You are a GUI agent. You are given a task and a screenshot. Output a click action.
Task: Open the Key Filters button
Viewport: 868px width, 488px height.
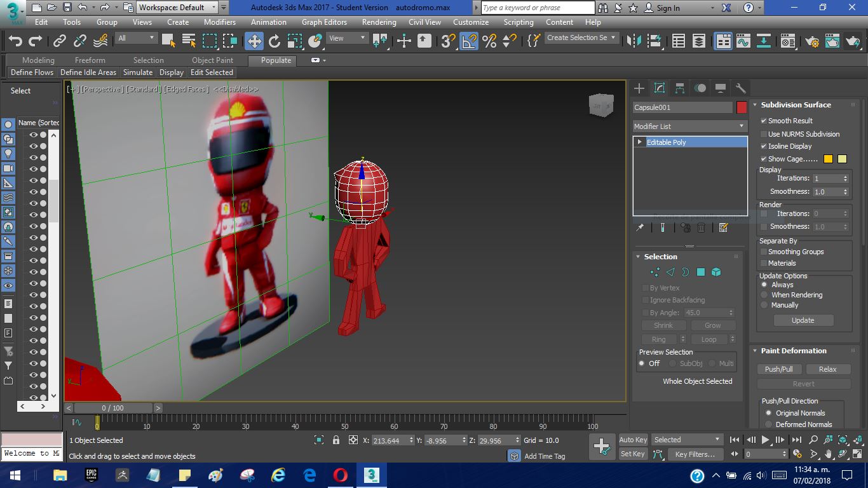[695, 454]
